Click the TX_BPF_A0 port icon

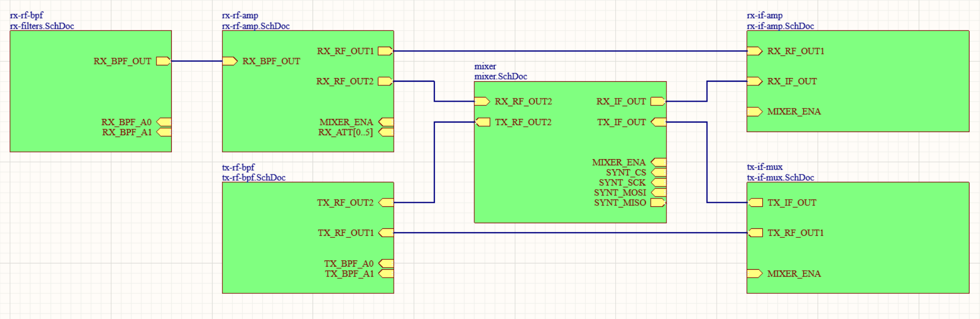(386, 263)
